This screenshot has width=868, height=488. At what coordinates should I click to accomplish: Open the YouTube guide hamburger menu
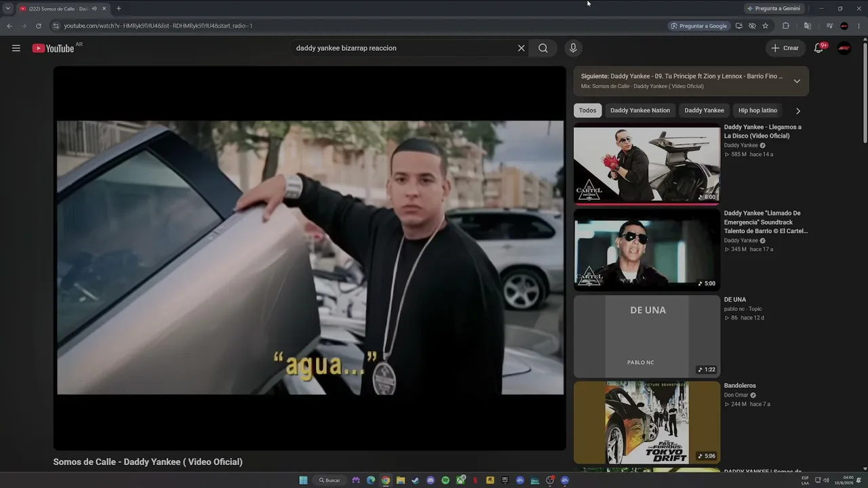pyautogui.click(x=16, y=48)
